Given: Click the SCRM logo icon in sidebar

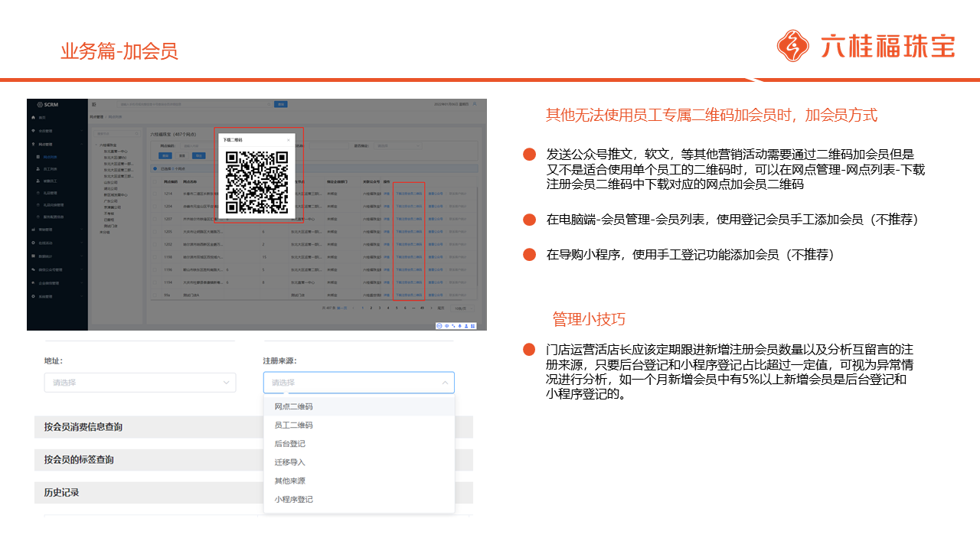Looking at the screenshot, I should [40, 104].
